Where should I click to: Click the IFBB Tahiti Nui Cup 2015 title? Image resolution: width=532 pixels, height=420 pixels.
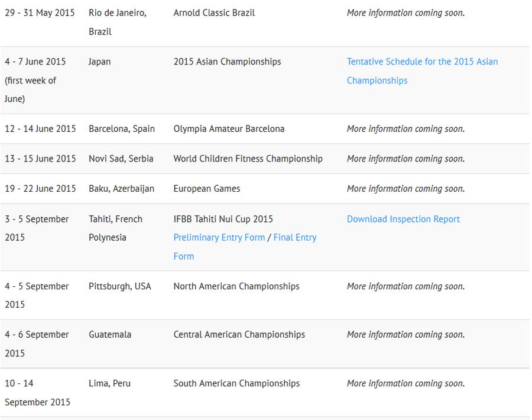(x=223, y=219)
